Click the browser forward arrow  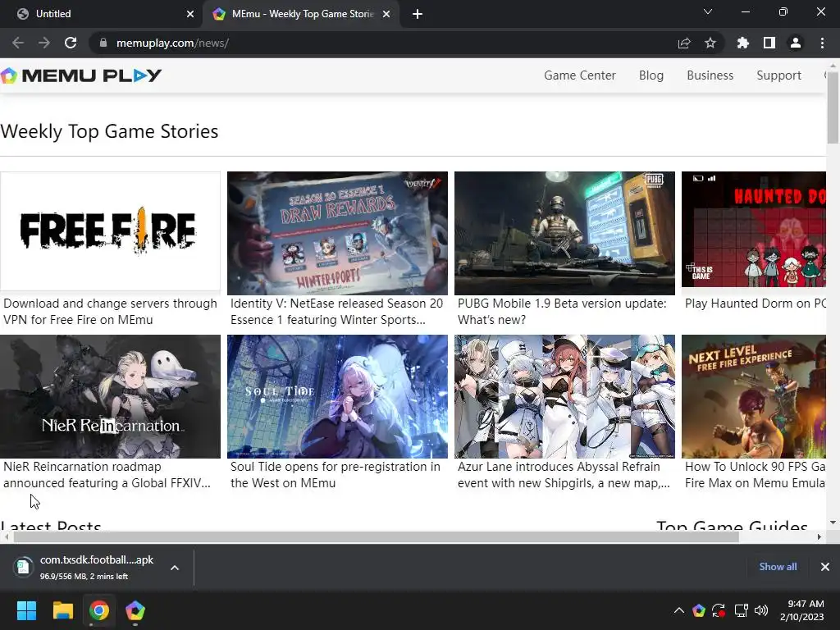(44, 43)
